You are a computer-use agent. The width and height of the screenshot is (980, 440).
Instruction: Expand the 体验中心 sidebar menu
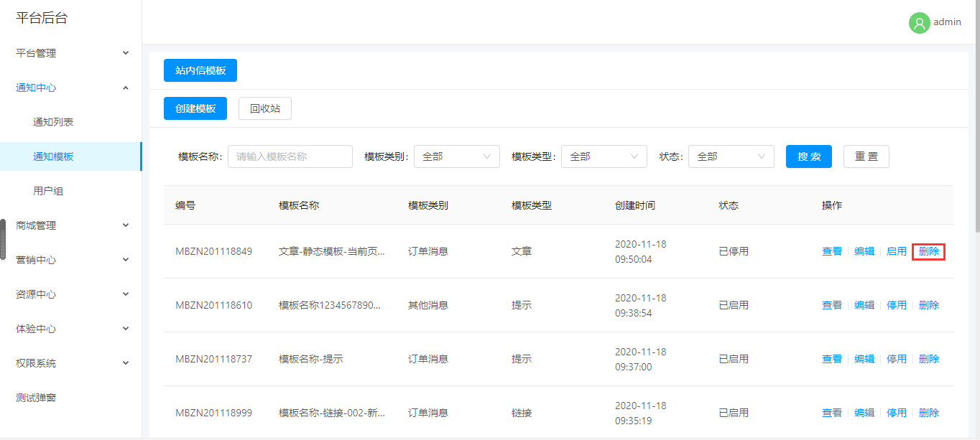(70, 329)
